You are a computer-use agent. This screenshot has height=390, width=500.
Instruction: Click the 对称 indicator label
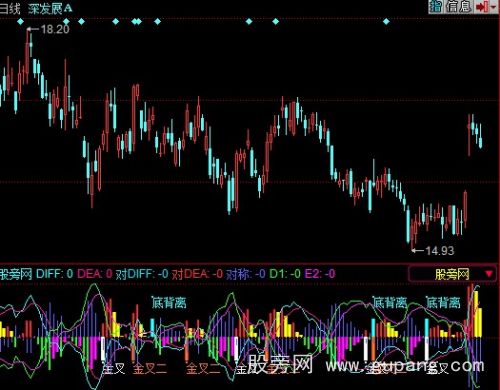(x=246, y=274)
